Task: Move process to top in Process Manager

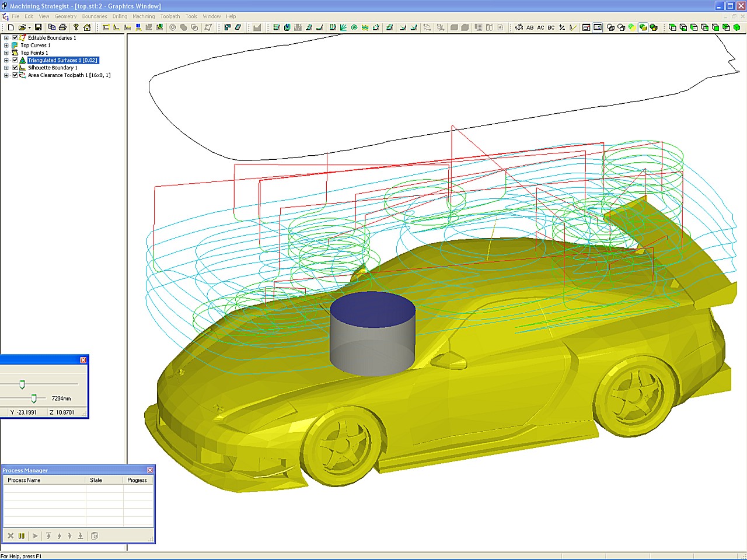Action: (x=48, y=535)
